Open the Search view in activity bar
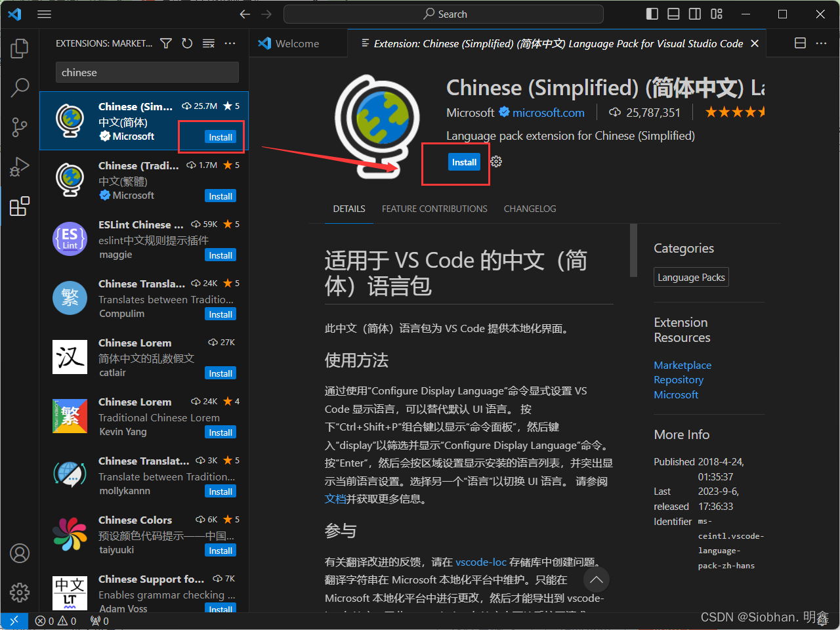 click(20, 87)
